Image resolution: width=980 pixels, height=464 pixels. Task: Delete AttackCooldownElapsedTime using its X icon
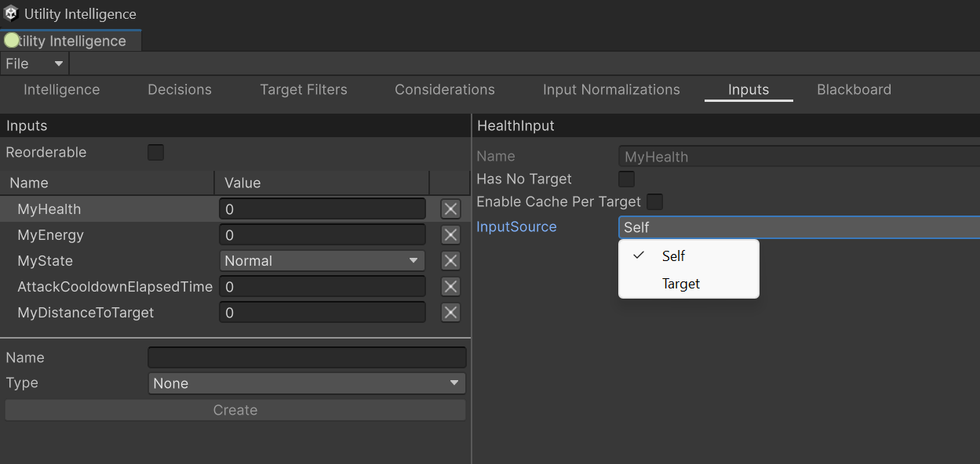[x=450, y=286]
